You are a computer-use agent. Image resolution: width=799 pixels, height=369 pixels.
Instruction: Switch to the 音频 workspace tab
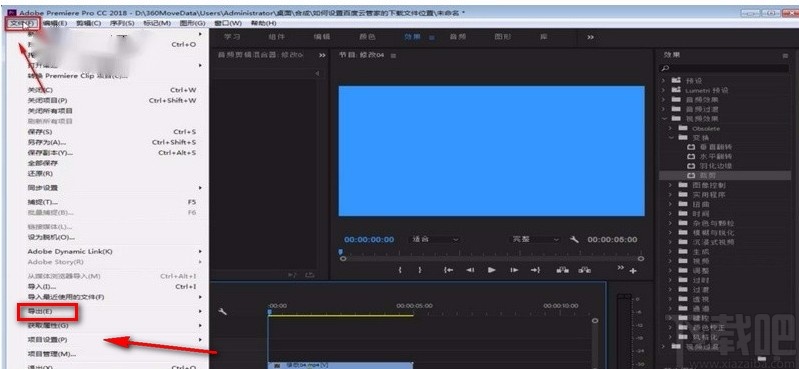click(x=458, y=37)
